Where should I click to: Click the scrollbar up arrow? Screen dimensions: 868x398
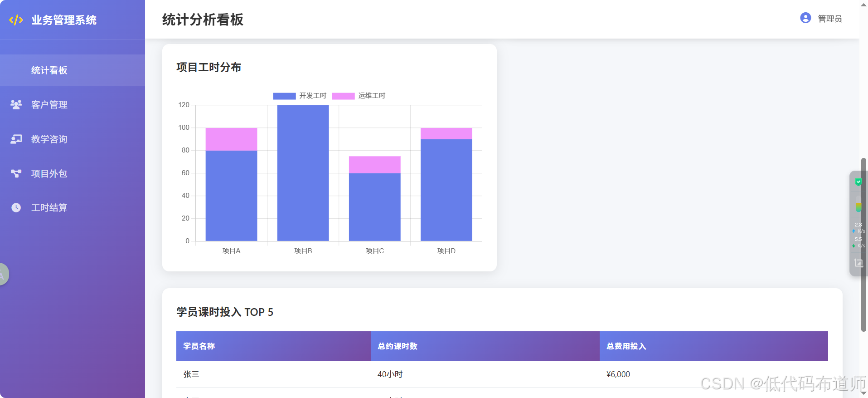point(864,4)
